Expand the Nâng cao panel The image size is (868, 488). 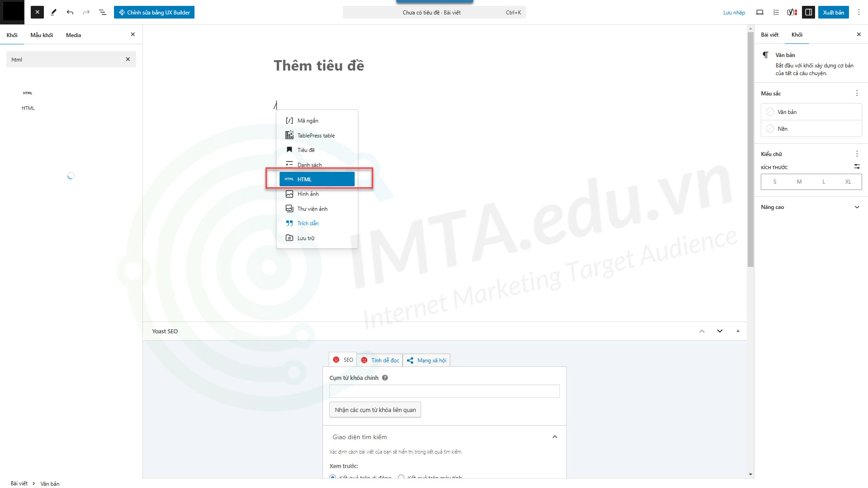click(811, 207)
